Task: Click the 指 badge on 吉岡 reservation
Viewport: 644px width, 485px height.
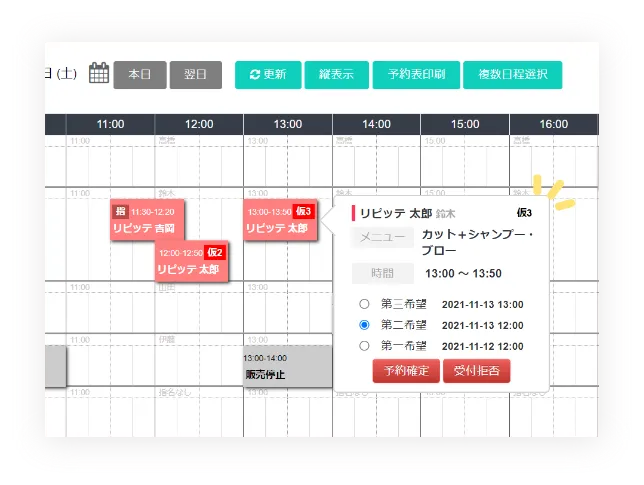Action: pos(121,211)
